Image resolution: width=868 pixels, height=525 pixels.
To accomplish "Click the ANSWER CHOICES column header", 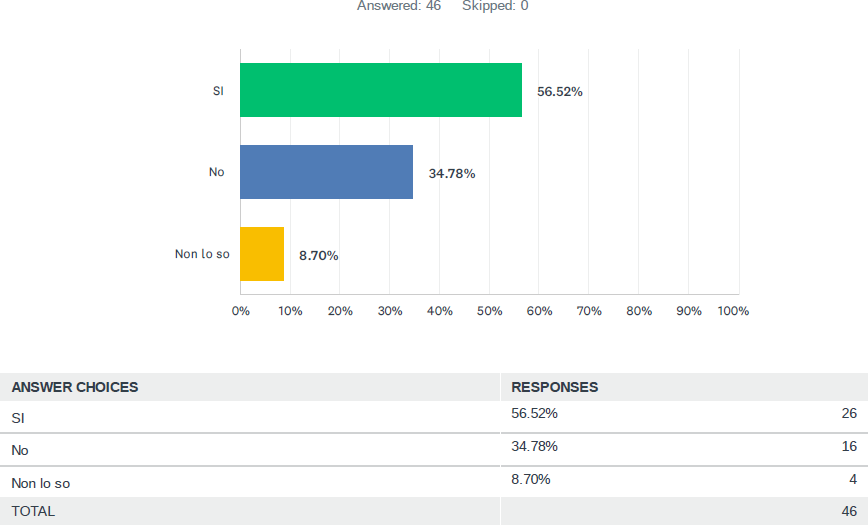I will [x=75, y=387].
